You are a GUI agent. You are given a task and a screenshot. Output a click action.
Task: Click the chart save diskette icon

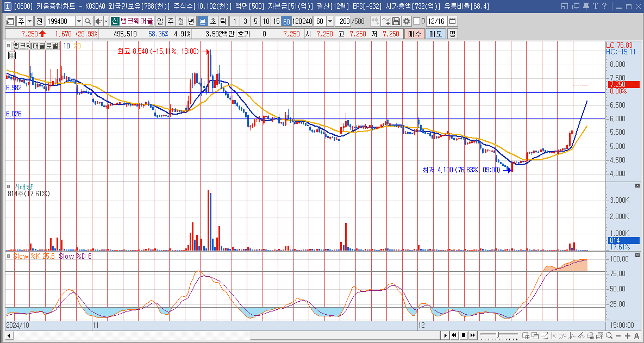396,21
